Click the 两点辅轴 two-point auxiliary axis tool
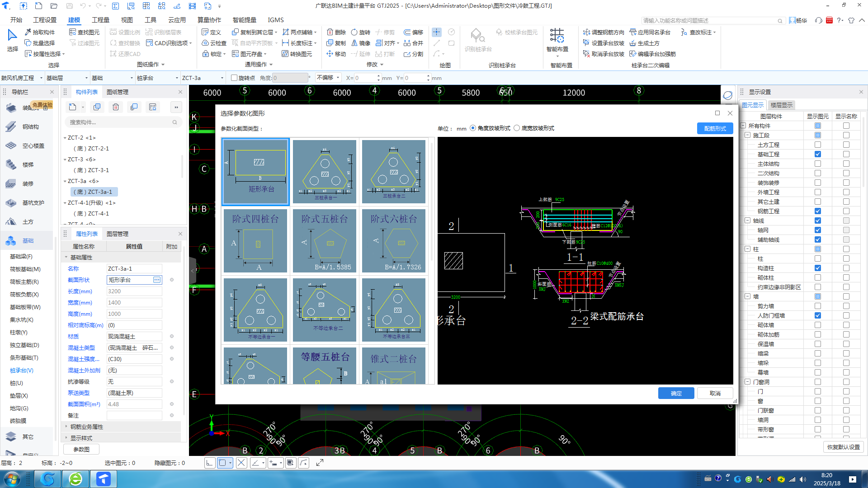The width and height of the screenshot is (868, 488). [x=299, y=32]
